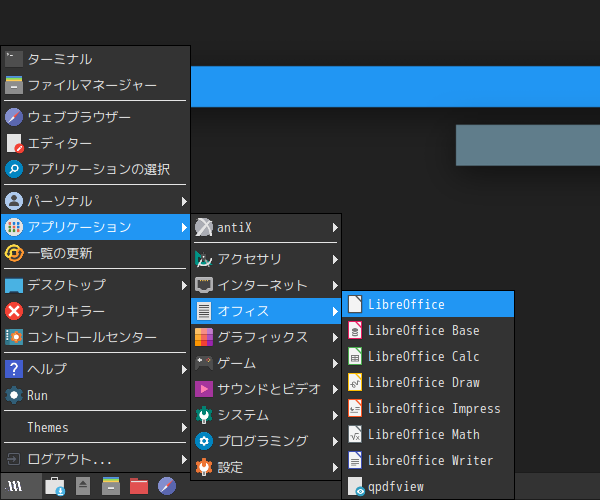Open the ゲーム submenu
Image resolution: width=600 pixels, height=500 pixels.
266,363
